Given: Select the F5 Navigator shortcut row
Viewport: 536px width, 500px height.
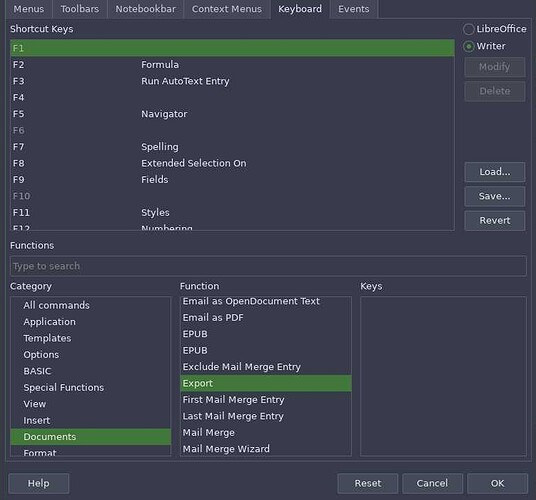Looking at the screenshot, I should tap(232, 114).
